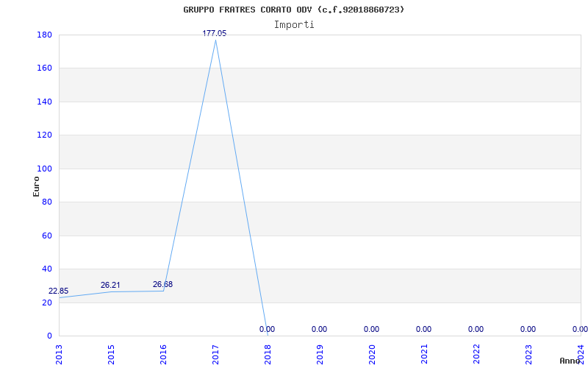588x368 pixels.
Task: Click the Importi chart subtitle
Action: 294,25
